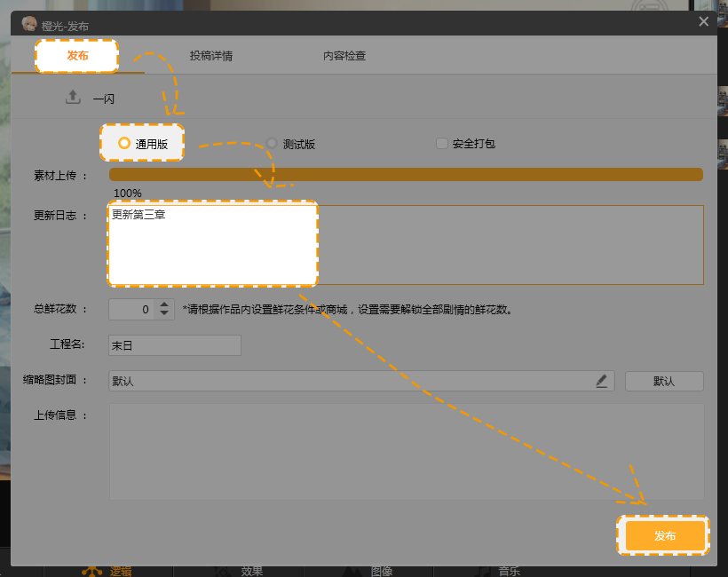The image size is (728, 577).
Task: Go to the 内容检查 tab
Action: tap(344, 56)
